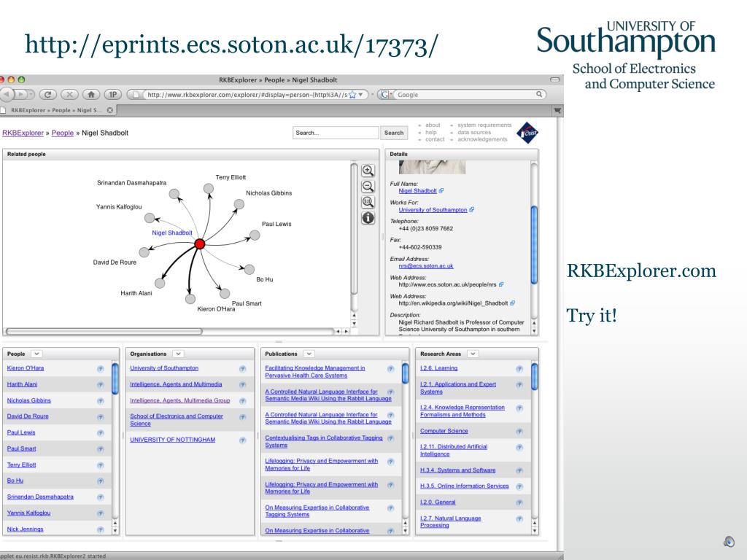Click round icon in Kieron O'Hara list row
This screenshot has height=560, width=747.
click(x=100, y=368)
